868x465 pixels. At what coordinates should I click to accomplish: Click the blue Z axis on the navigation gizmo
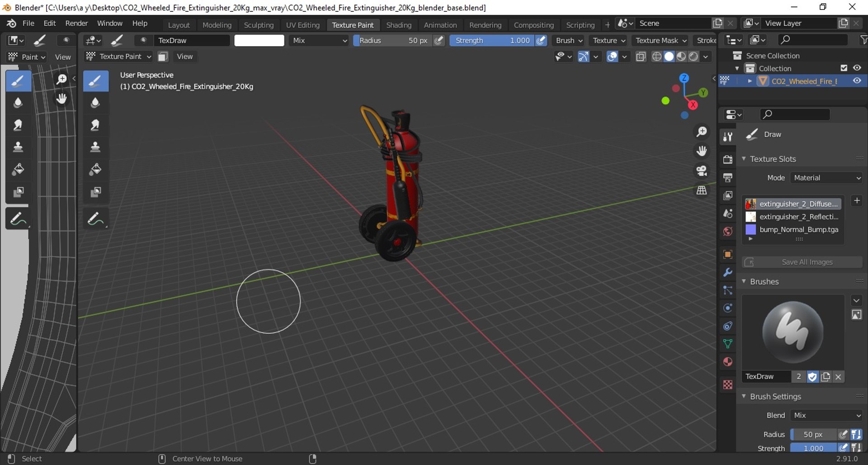click(x=684, y=78)
